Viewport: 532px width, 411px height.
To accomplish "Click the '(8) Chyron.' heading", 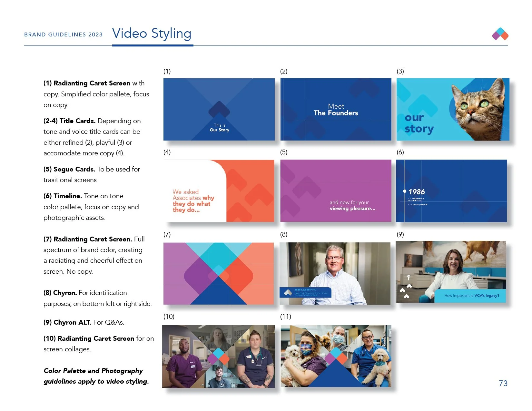I will (60, 293).
